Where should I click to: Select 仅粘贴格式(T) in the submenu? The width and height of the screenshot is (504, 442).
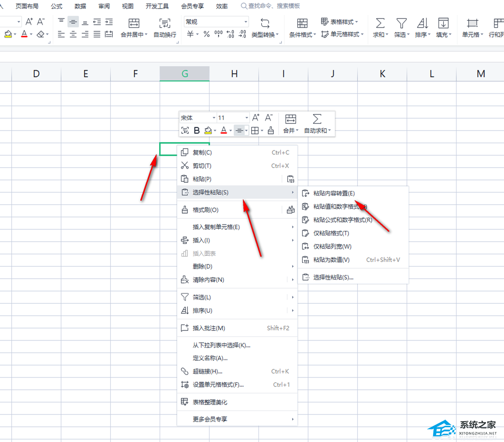pos(353,233)
